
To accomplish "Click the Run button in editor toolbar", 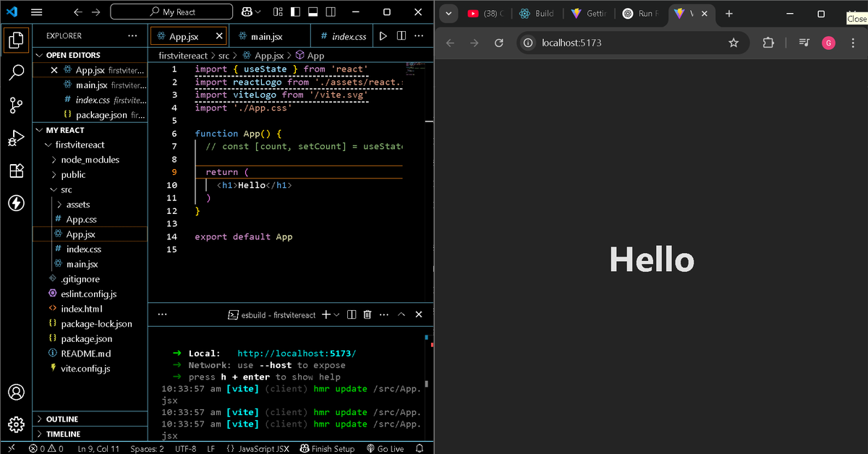I will point(383,36).
